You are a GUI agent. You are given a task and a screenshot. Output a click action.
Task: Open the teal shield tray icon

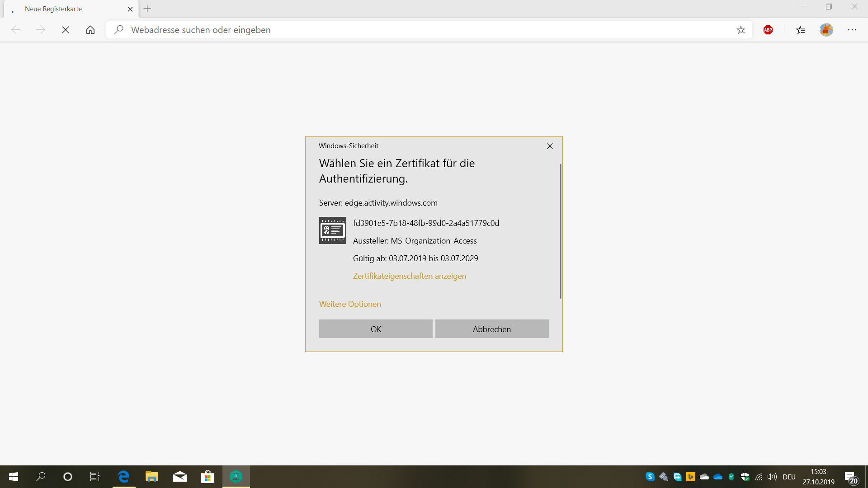[x=731, y=477]
